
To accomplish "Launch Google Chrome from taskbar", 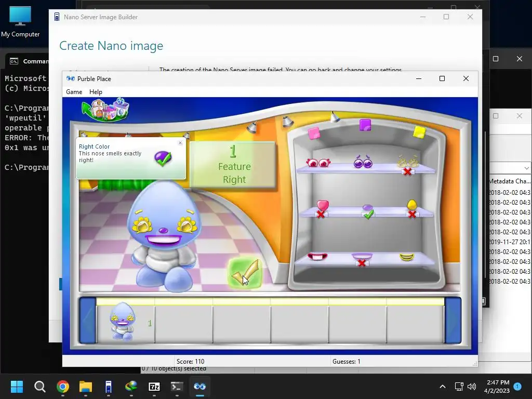I will [x=63, y=387].
